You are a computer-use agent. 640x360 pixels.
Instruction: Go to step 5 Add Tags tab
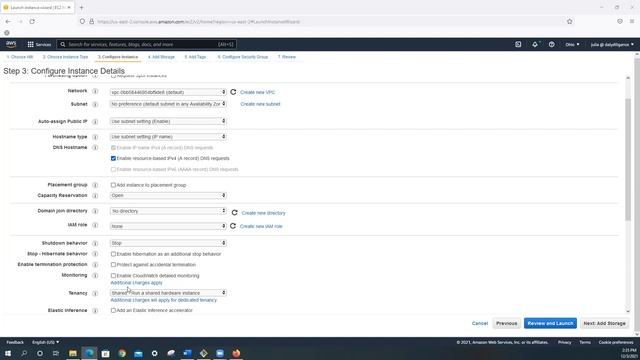pos(195,57)
